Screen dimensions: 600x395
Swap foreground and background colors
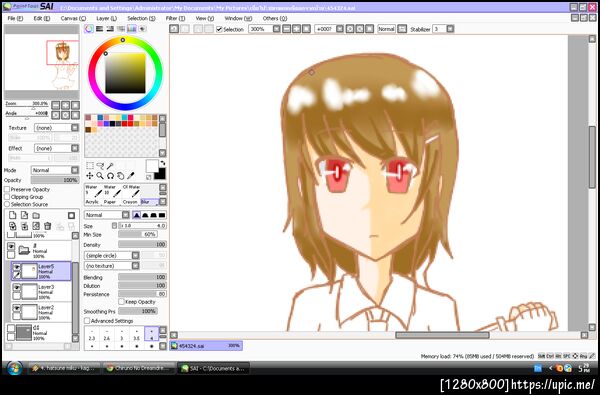163,163
